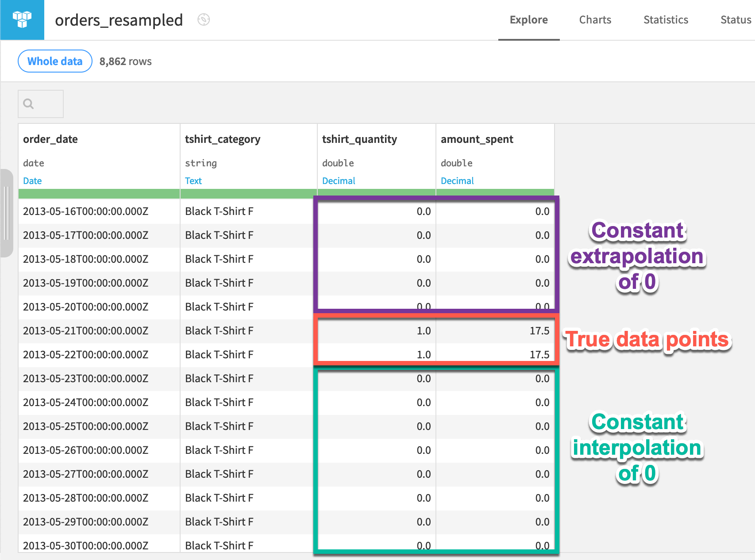
Task: Click the blue dataset cube icon
Action: click(x=22, y=20)
